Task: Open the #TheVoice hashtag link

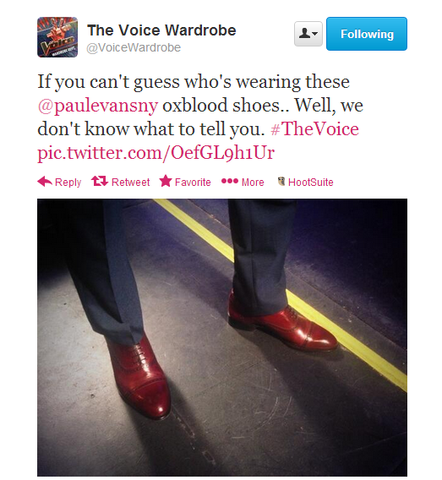Action: pyautogui.click(x=315, y=129)
